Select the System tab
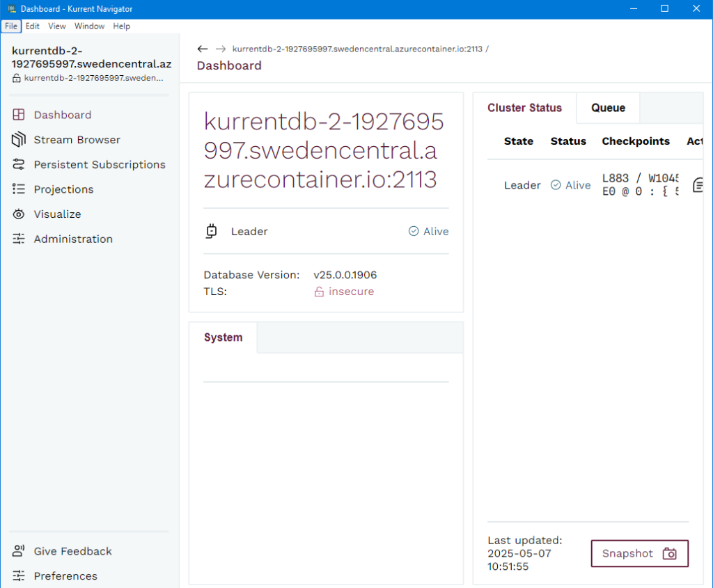 [224, 337]
